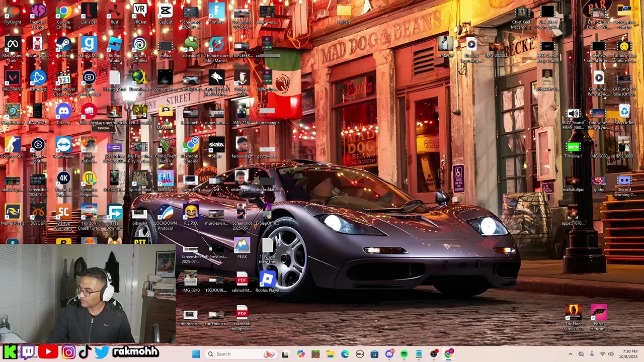This screenshot has width=644, height=362.
Task: Select the Rakmohh - Chrome profile shortcut
Action: point(191,150)
